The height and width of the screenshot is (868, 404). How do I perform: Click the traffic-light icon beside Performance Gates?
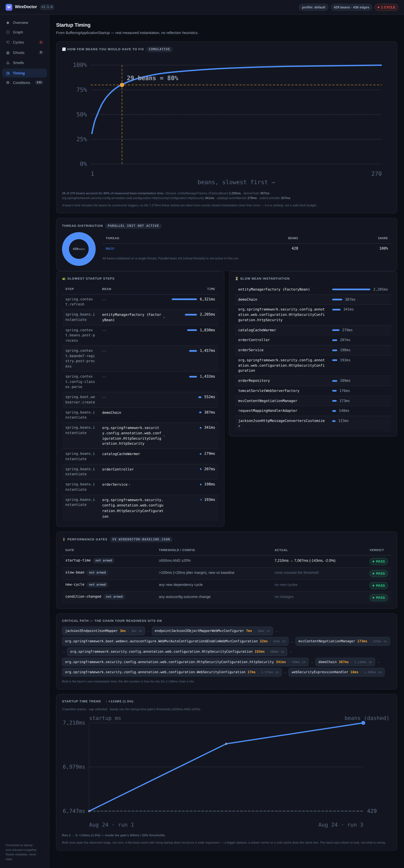click(64, 539)
